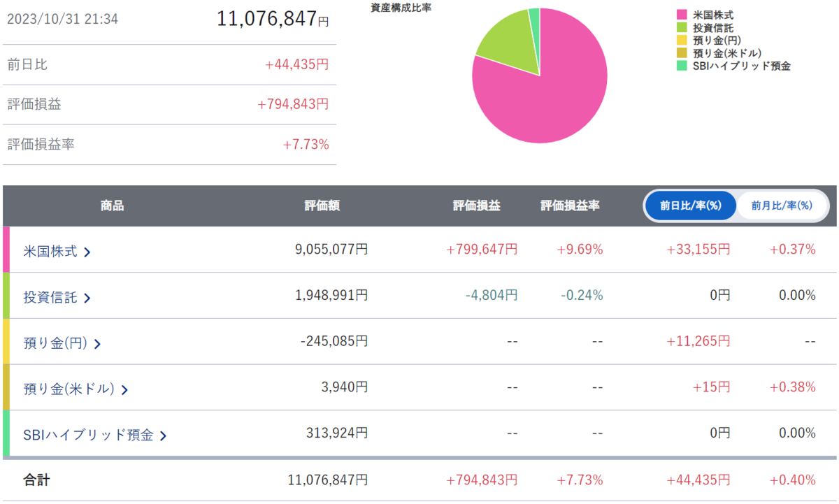This screenshot has height=504, width=839.
Task: Expand chevron next to 投資信託
Action: (87, 298)
